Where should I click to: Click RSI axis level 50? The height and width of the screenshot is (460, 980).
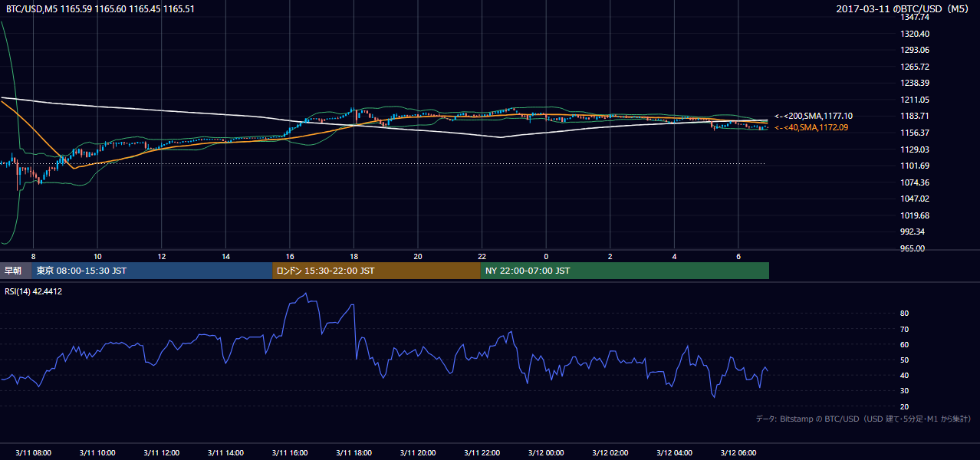pos(905,360)
